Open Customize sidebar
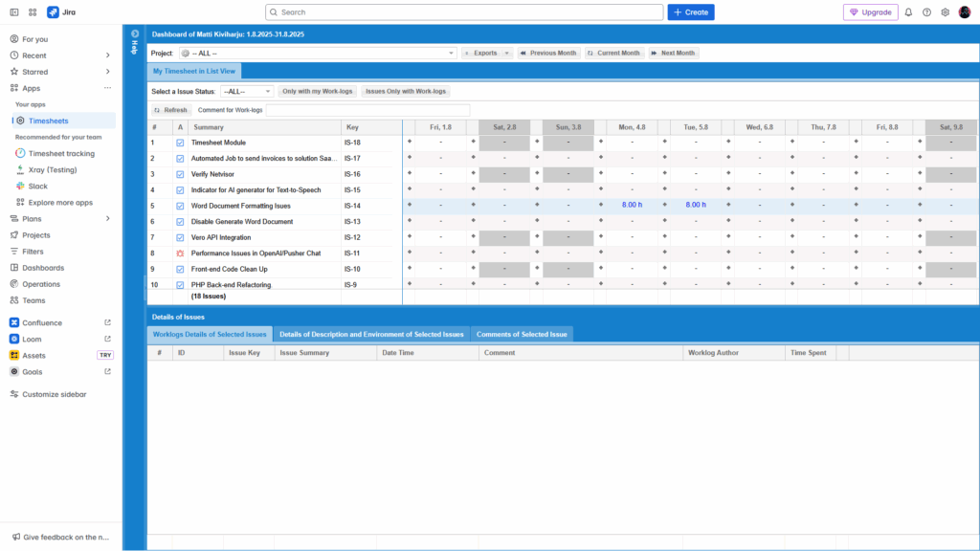 point(54,394)
